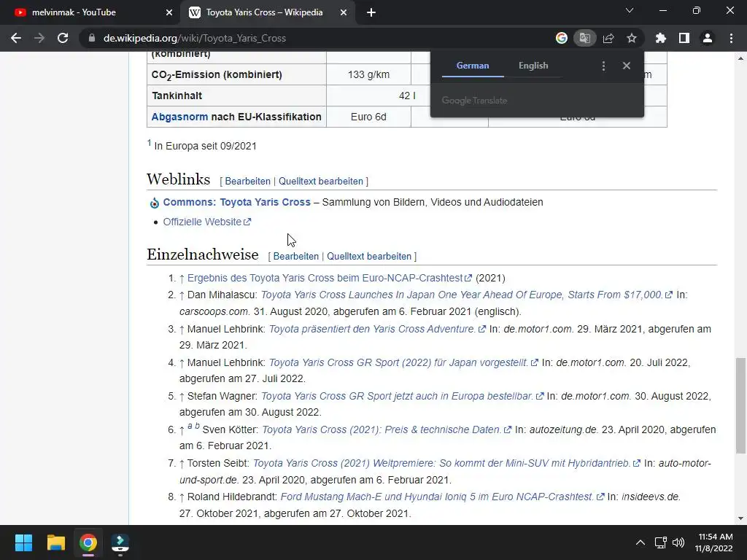
Task: Open the Abgasnorm link in the table
Action: [179, 117]
